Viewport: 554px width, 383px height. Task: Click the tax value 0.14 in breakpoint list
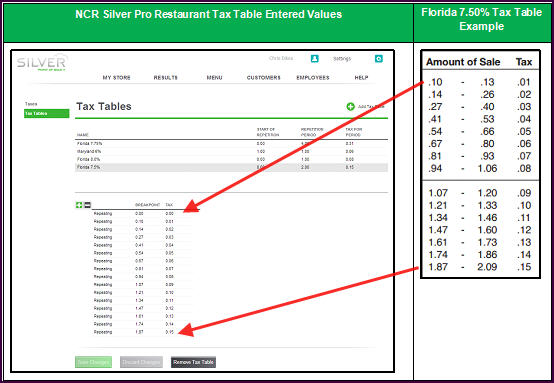click(170, 324)
